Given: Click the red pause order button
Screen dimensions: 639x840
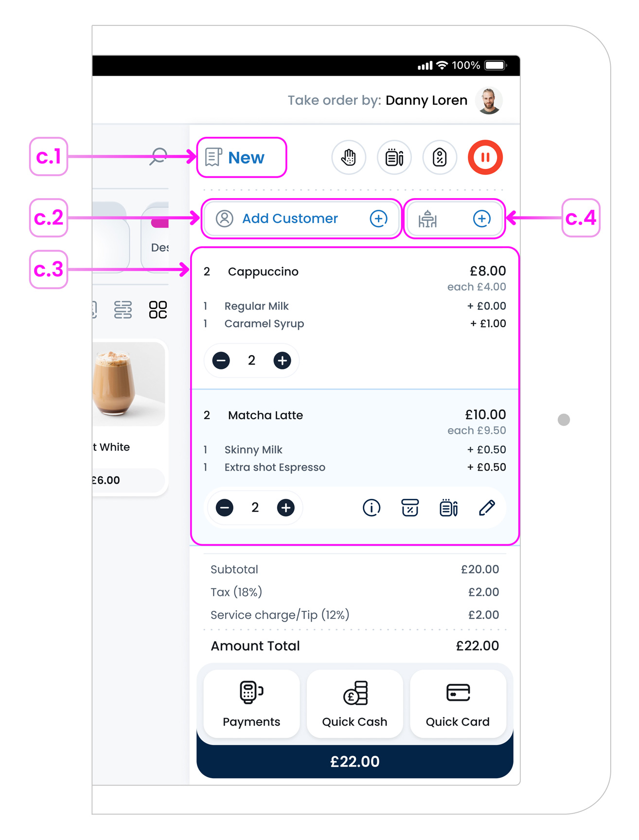Looking at the screenshot, I should tap(484, 157).
